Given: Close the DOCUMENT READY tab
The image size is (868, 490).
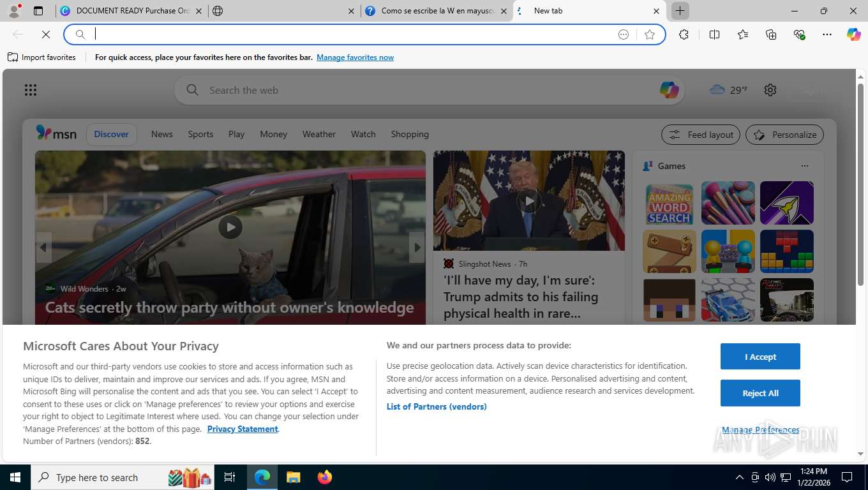Looking at the screenshot, I should (x=198, y=11).
